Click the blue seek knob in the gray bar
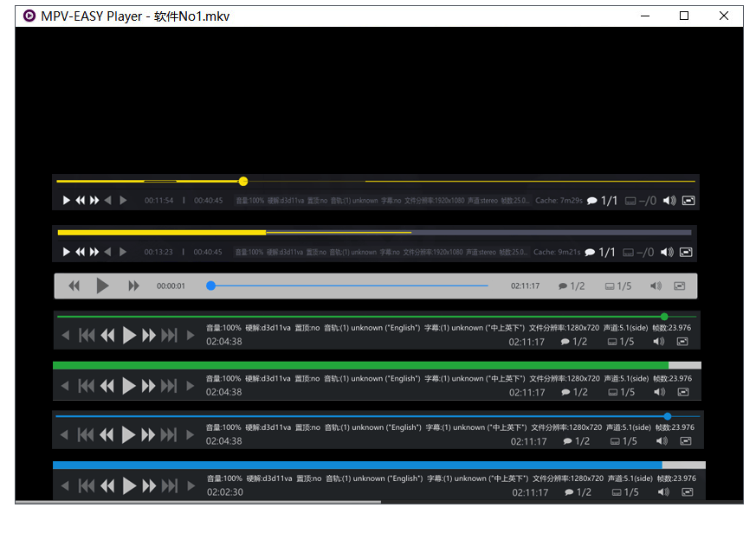Screen dimensions: 756x533 [210, 286]
